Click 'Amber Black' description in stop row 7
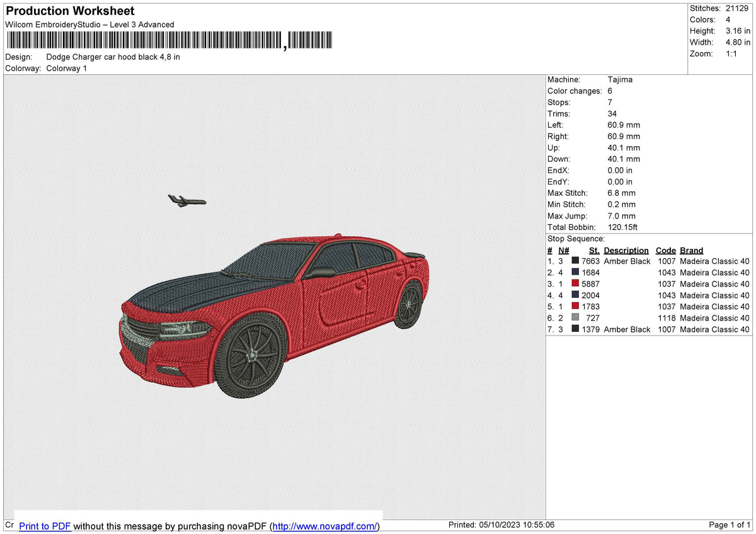 point(627,329)
